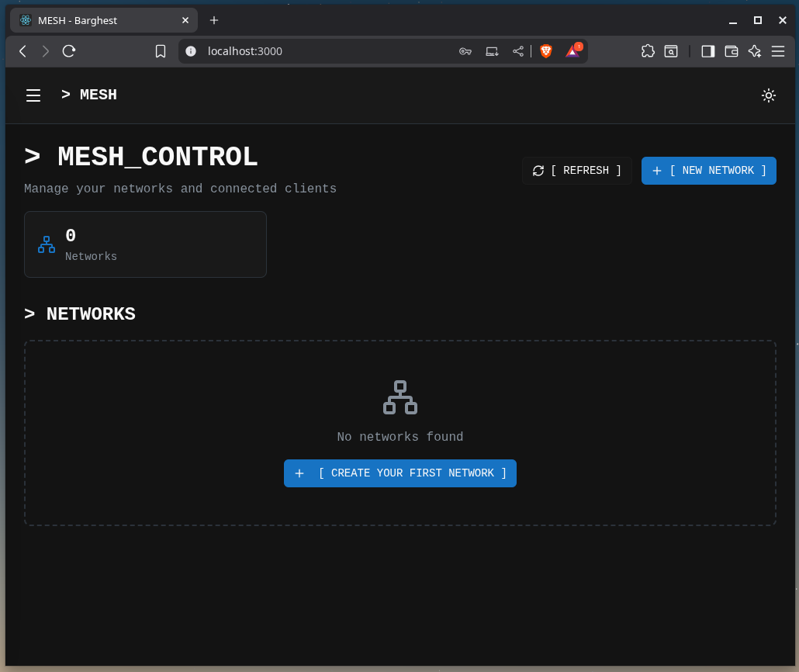Open the Brave Wallet icon
This screenshot has height=672, width=799.
(731, 51)
